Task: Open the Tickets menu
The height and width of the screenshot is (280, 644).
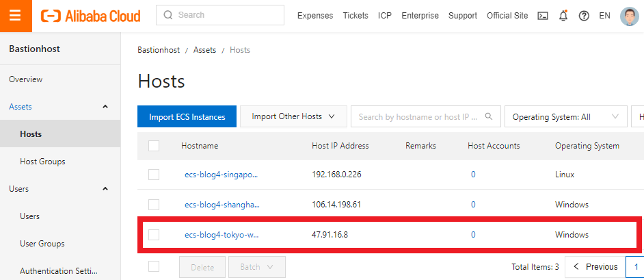Action: click(x=355, y=16)
